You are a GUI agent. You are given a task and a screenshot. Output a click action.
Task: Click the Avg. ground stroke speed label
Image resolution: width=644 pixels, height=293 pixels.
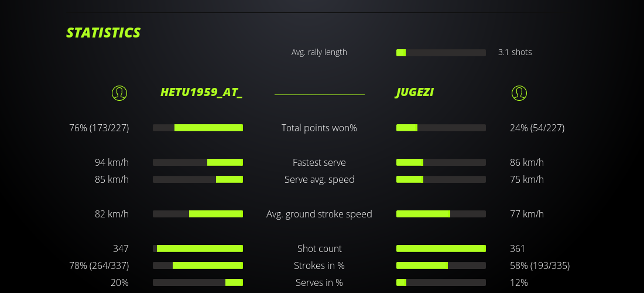point(319,214)
